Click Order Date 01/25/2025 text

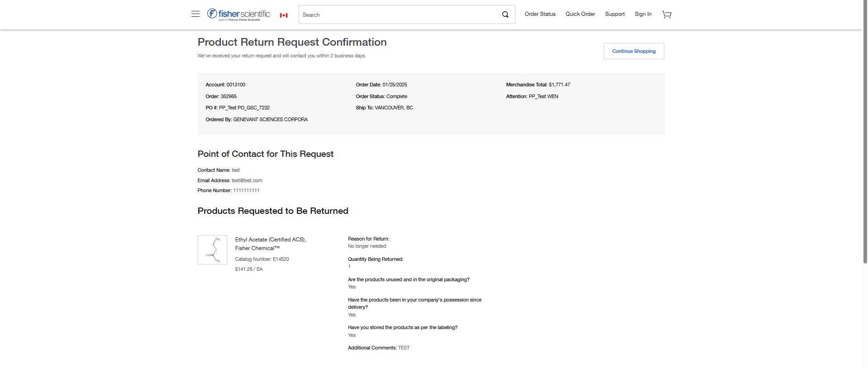click(382, 85)
